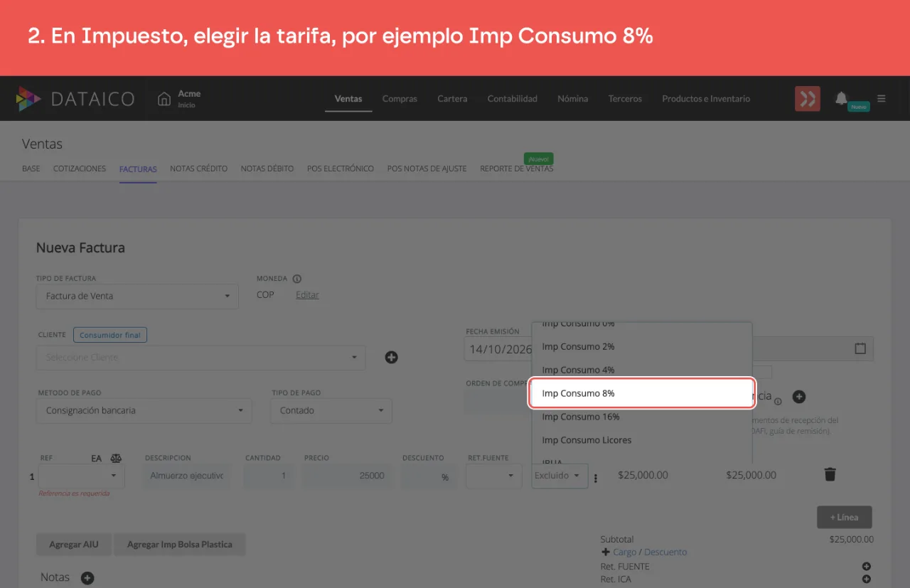Add Ret. ICA with plus icon

tap(867, 579)
